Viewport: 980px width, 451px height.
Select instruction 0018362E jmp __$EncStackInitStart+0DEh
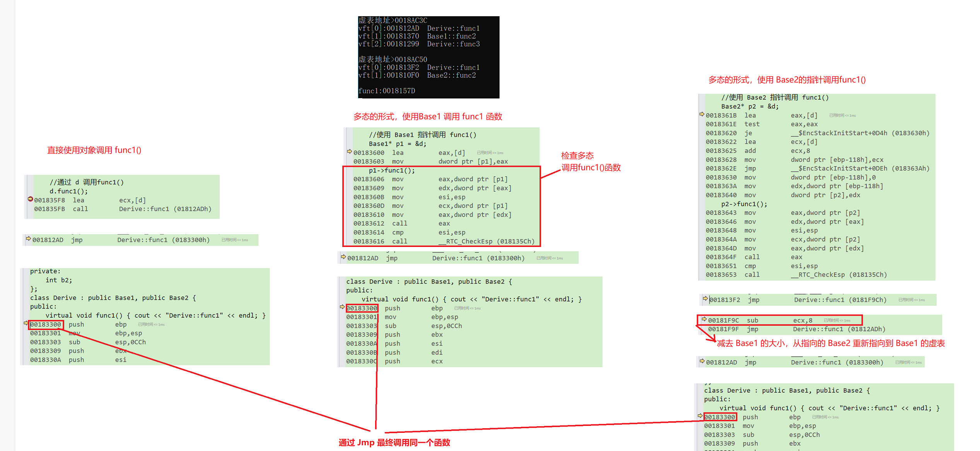[818, 168]
